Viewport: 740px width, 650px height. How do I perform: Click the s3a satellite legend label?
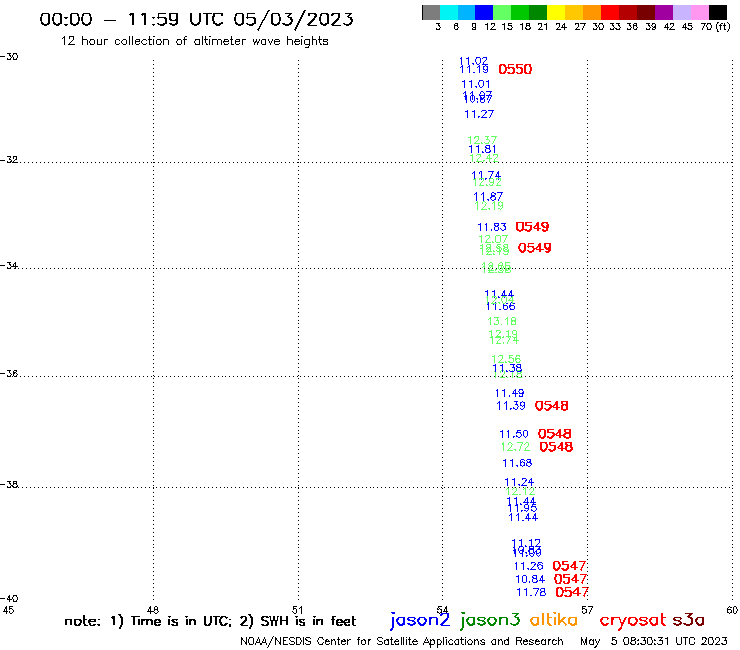pos(688,620)
